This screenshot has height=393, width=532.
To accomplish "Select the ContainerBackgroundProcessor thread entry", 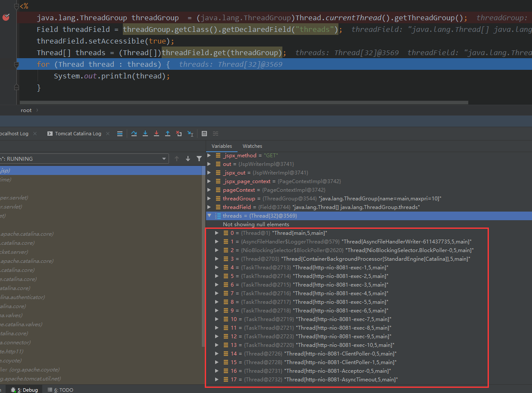I will tap(375, 259).
